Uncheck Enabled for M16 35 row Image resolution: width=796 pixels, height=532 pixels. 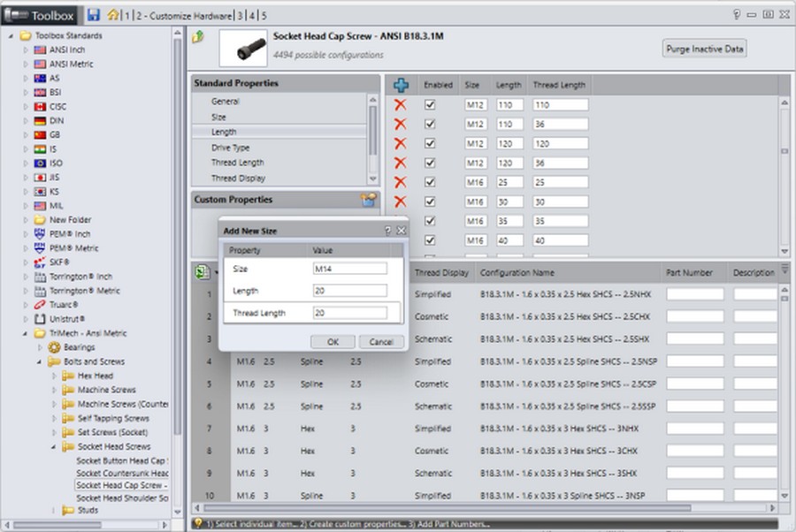coord(430,221)
